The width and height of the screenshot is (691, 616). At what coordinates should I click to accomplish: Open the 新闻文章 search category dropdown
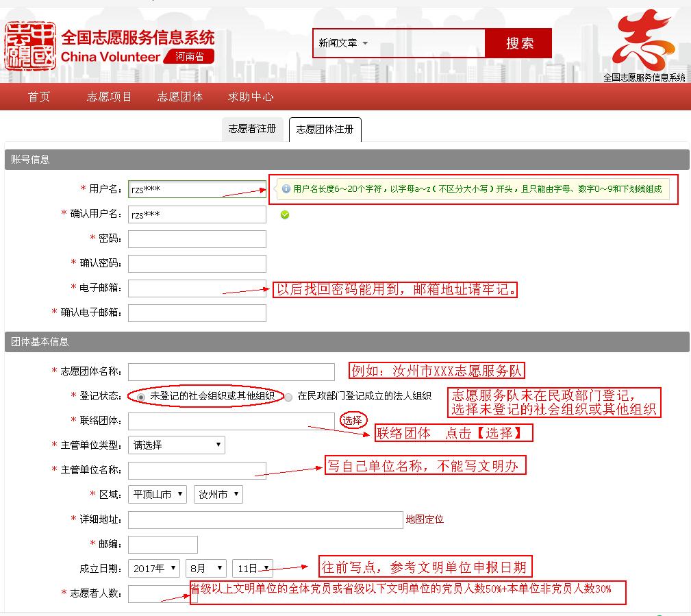344,43
